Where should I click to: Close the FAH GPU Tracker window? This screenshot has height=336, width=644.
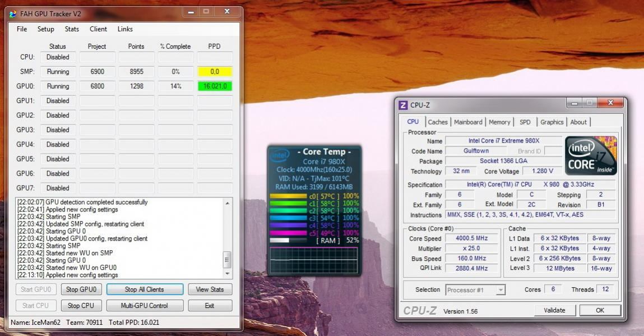pos(226,12)
